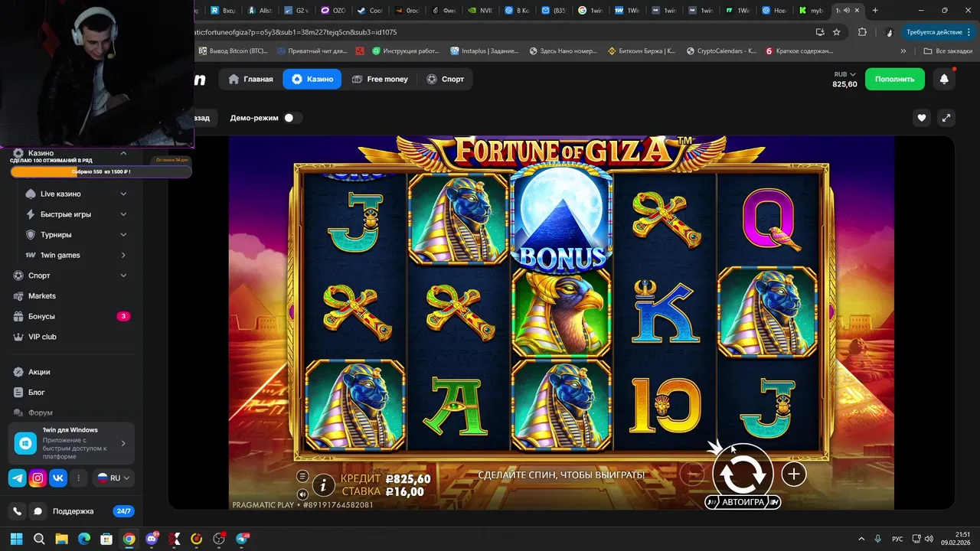The height and width of the screenshot is (551, 980).
Task: Open the Главная tab
Action: pyautogui.click(x=250, y=79)
